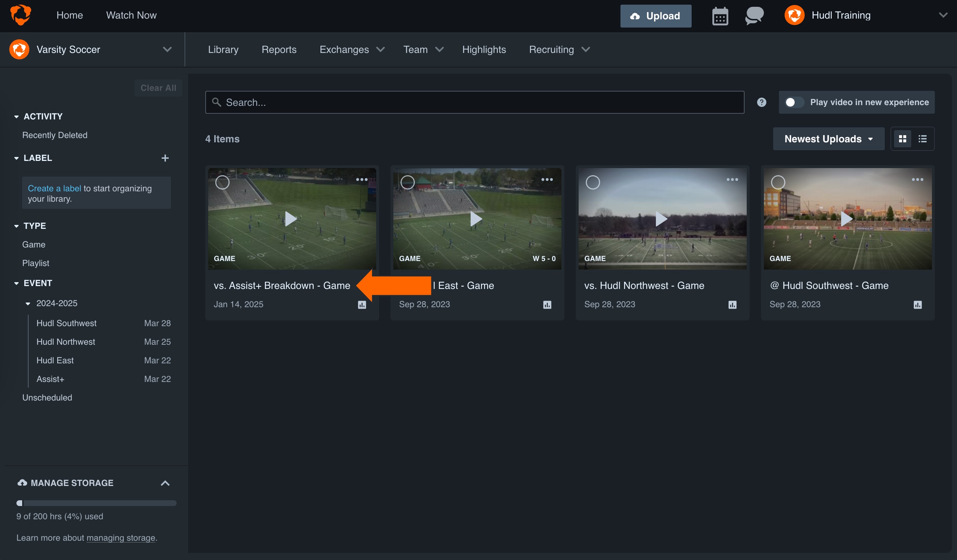The width and height of the screenshot is (957, 560).
Task: Follow the Create a label link
Action: click(x=54, y=188)
